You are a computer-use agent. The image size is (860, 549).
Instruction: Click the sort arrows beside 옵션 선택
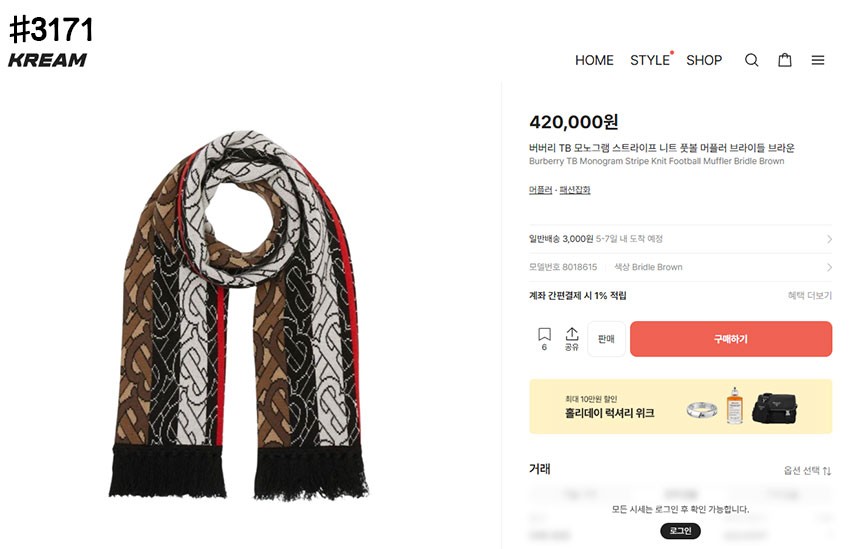(827, 471)
